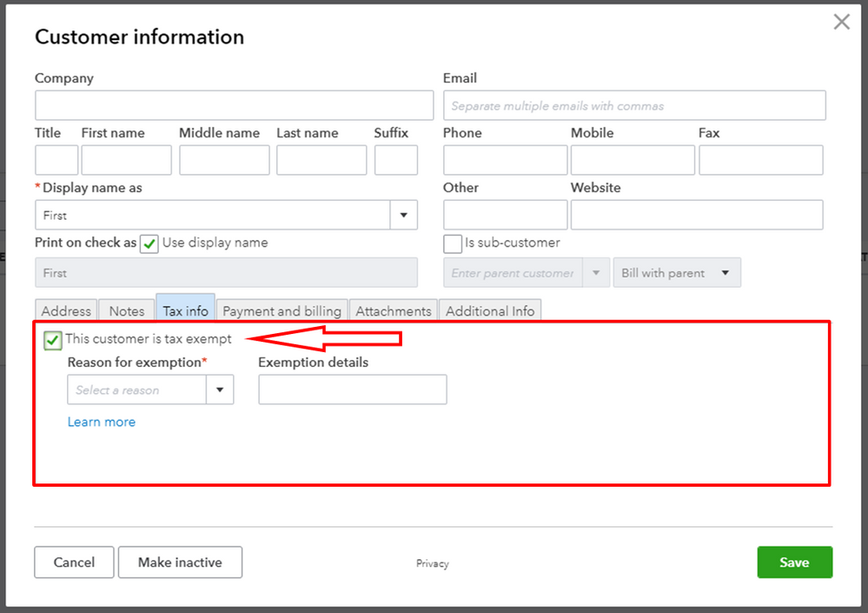Switch to the Address tab
The height and width of the screenshot is (613, 868).
coord(66,310)
